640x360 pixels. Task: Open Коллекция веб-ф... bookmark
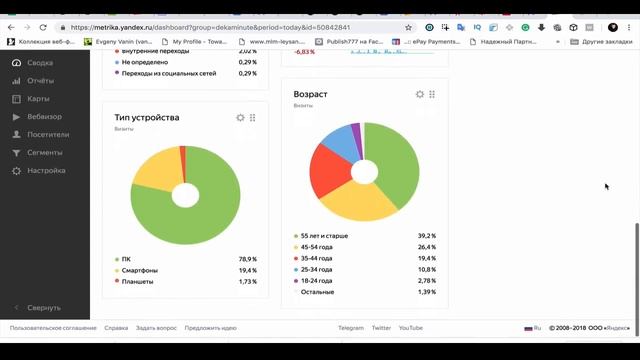pyautogui.click(x=41, y=42)
